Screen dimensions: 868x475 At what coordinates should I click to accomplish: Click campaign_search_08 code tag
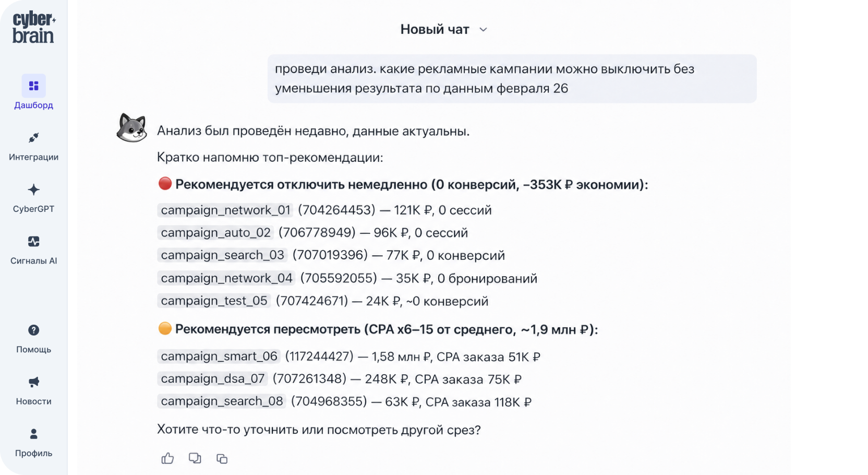coord(222,401)
